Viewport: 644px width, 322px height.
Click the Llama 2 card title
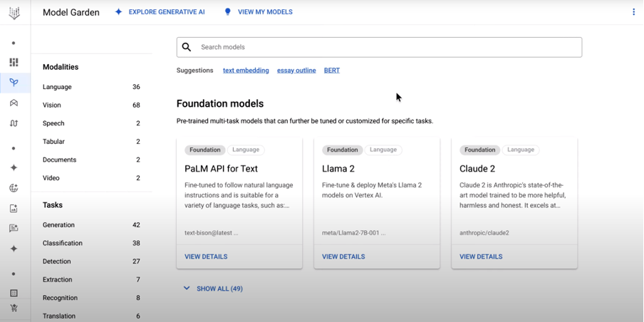point(338,169)
